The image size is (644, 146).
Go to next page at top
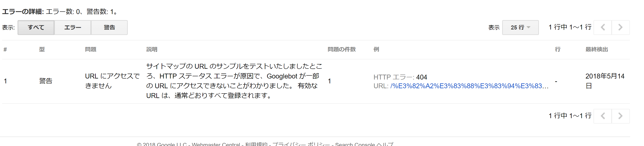(x=621, y=27)
